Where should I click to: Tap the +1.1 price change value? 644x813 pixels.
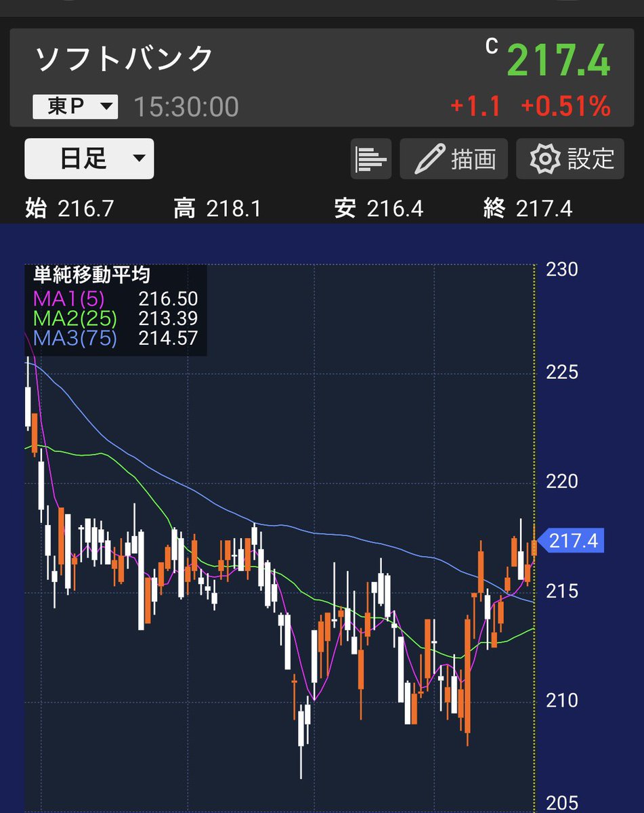[475, 107]
